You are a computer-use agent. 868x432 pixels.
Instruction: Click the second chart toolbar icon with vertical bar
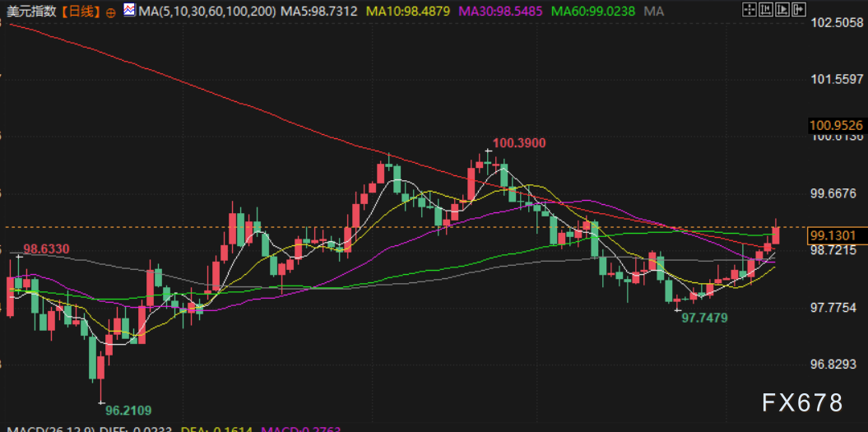point(764,10)
